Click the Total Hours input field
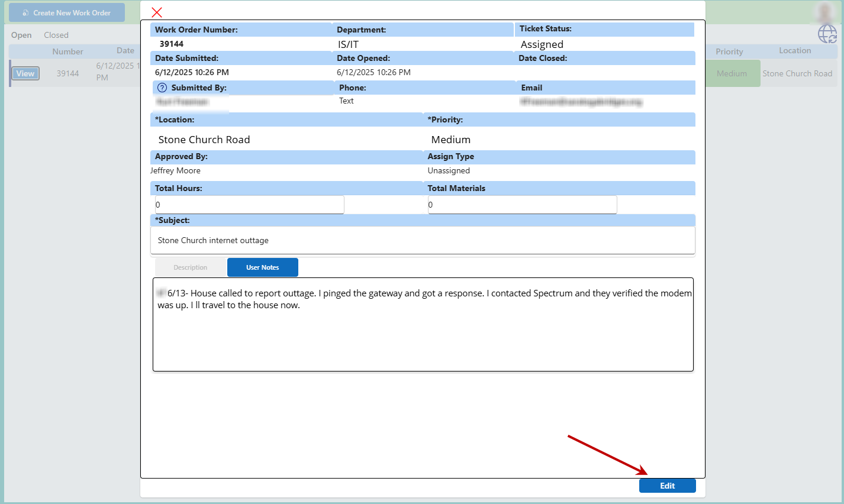The image size is (844, 504). tap(249, 205)
